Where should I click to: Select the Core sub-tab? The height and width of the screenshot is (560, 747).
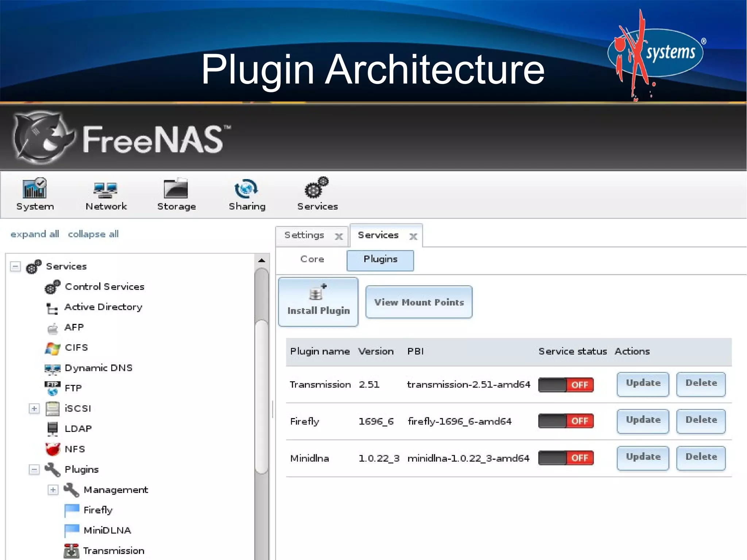tap(312, 259)
